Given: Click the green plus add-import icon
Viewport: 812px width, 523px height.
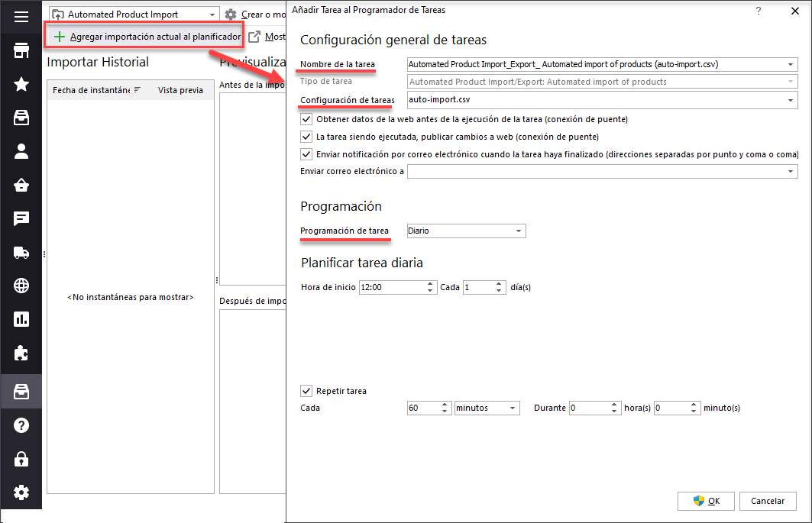Looking at the screenshot, I should (60, 37).
